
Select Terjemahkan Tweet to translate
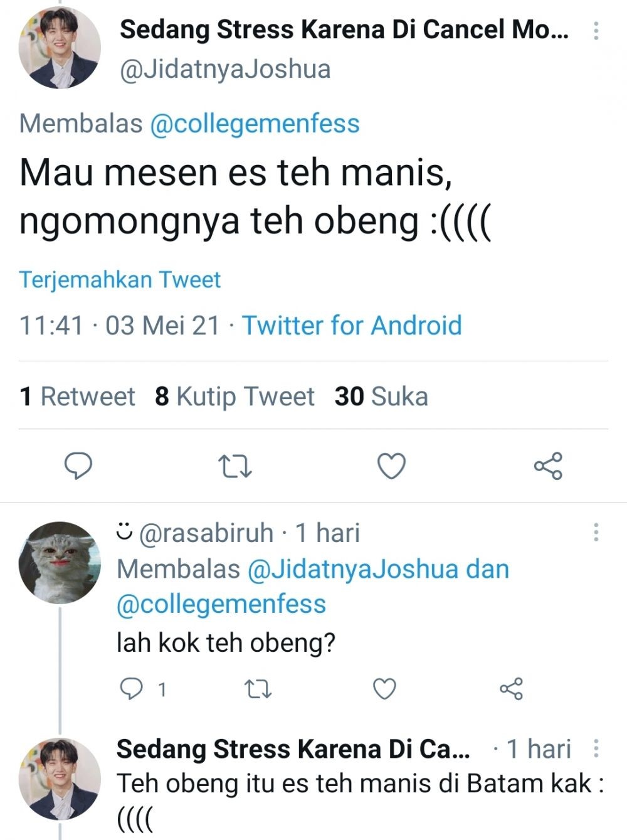point(119,279)
